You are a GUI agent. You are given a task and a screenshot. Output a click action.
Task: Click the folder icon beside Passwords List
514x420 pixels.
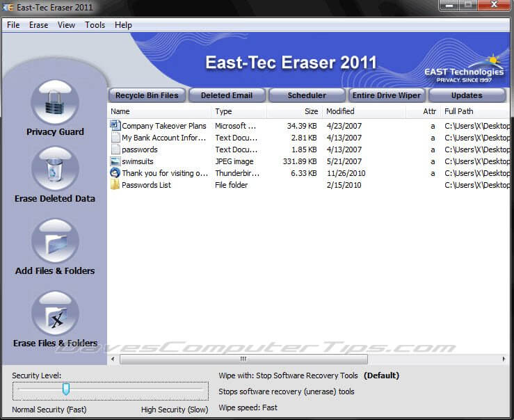pyautogui.click(x=115, y=184)
